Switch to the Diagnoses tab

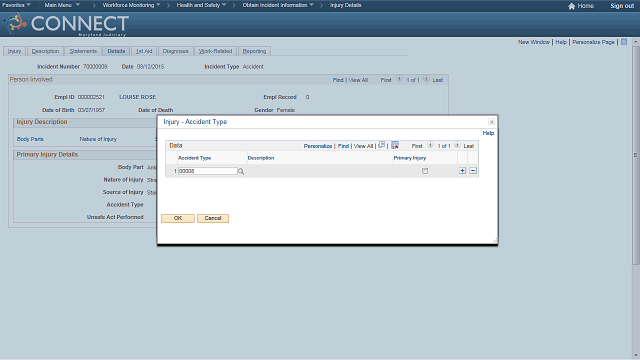[x=176, y=51]
